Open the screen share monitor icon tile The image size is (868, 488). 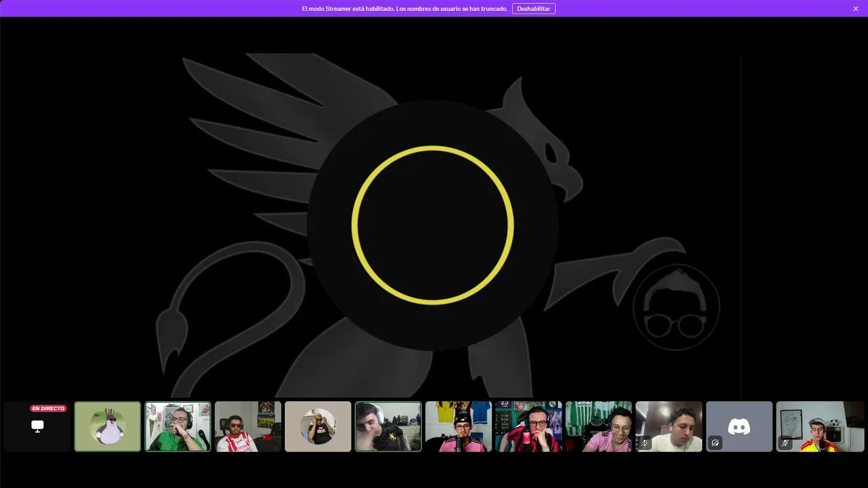(37, 426)
